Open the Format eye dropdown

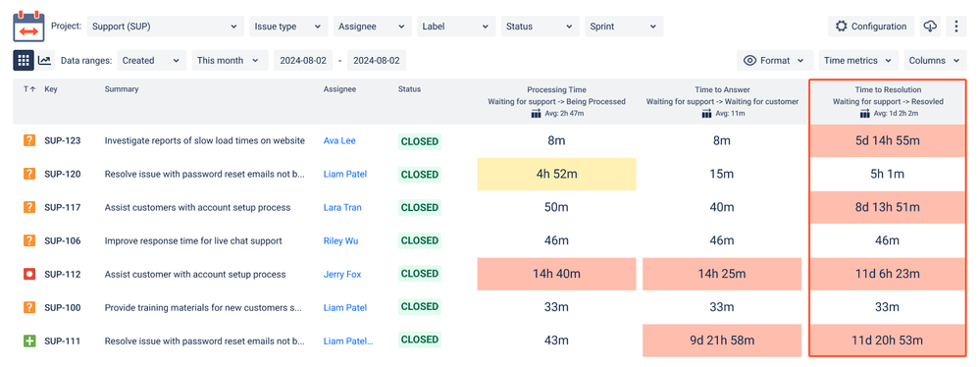point(776,61)
